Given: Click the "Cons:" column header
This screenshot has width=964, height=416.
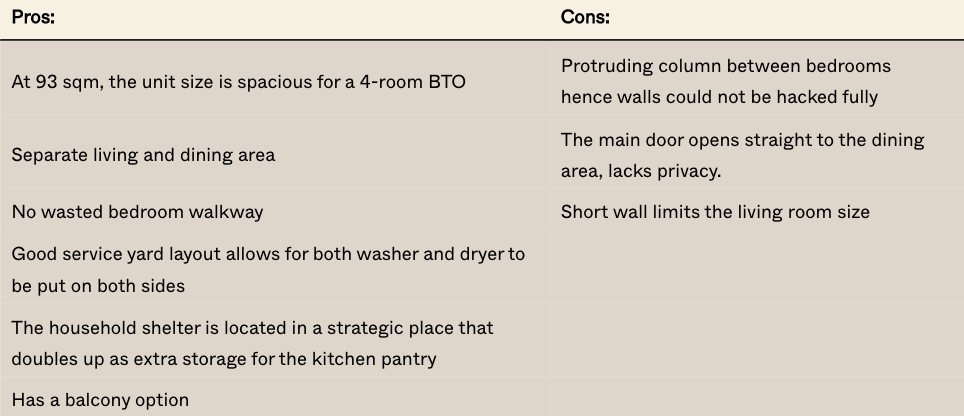Looking at the screenshot, I should point(585,17).
